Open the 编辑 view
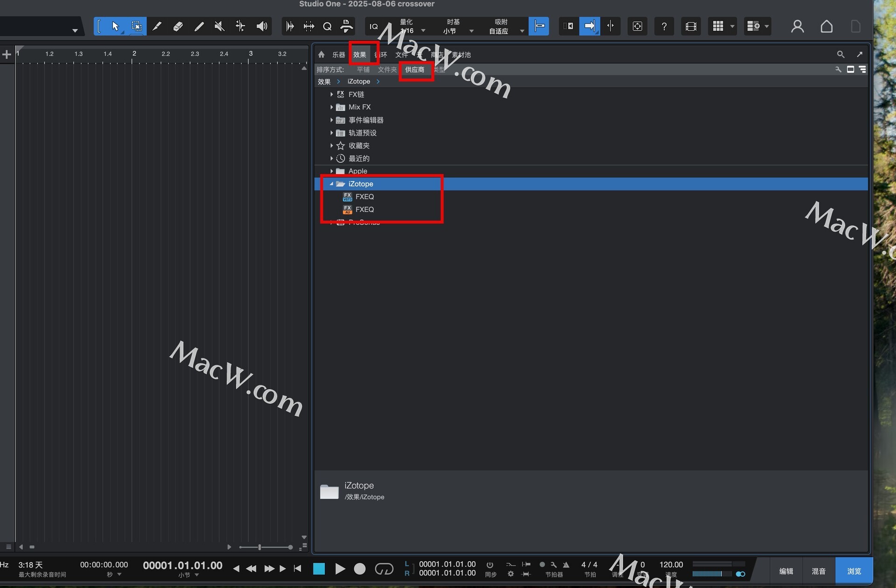The height and width of the screenshot is (588, 896). point(786,571)
